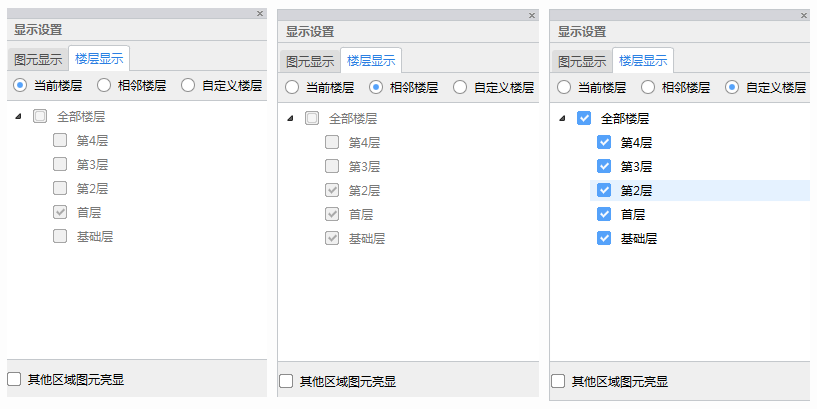Choose 自定义楼层 radio in right panel

(x=732, y=87)
